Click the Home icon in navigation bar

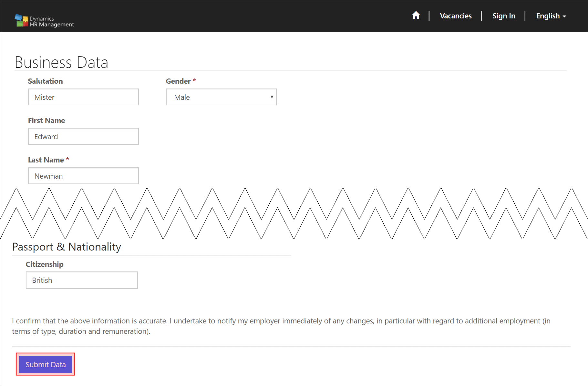coord(416,16)
